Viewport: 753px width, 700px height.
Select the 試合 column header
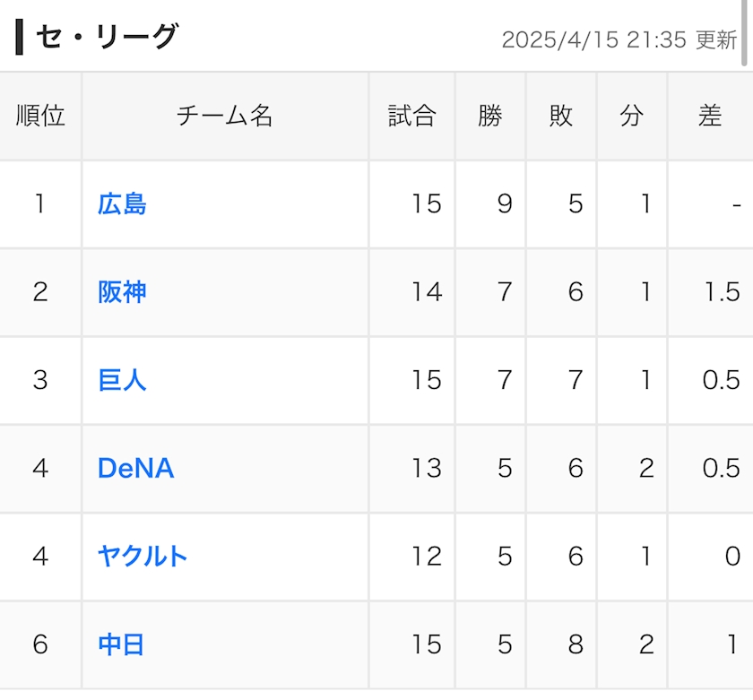[x=411, y=116]
